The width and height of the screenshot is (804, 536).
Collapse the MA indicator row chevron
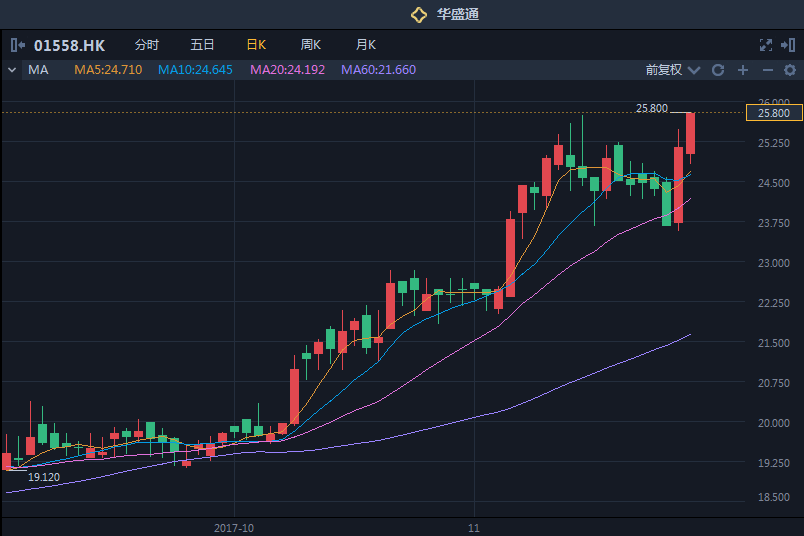(12, 70)
